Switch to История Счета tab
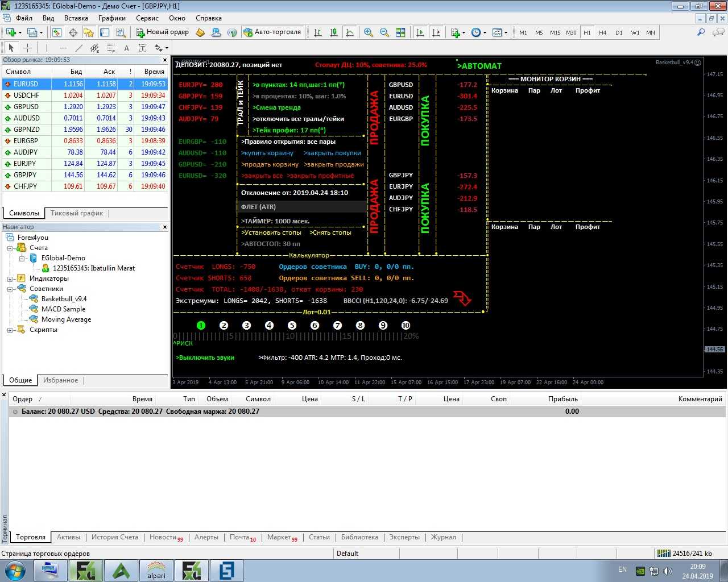Screen dimensions: 728x582 pos(114,537)
